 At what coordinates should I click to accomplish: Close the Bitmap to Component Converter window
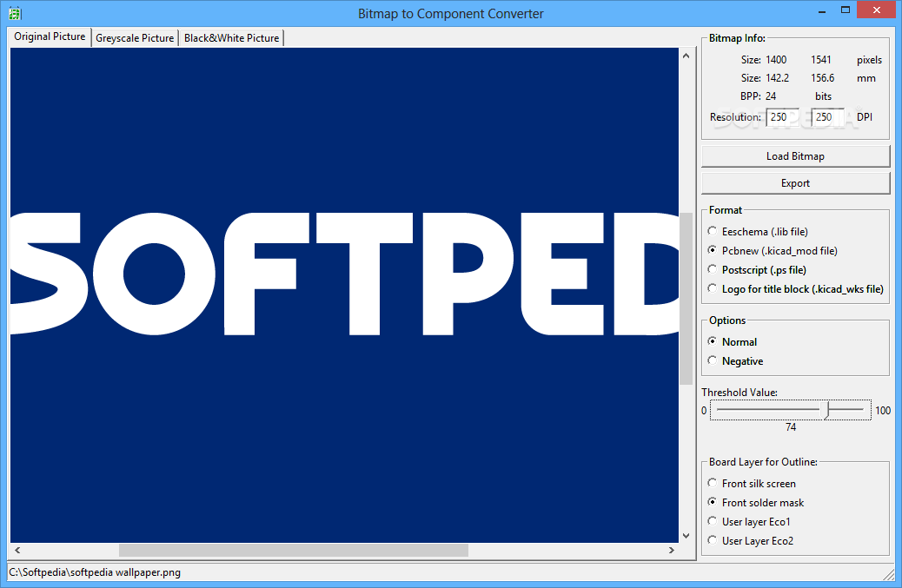click(876, 10)
